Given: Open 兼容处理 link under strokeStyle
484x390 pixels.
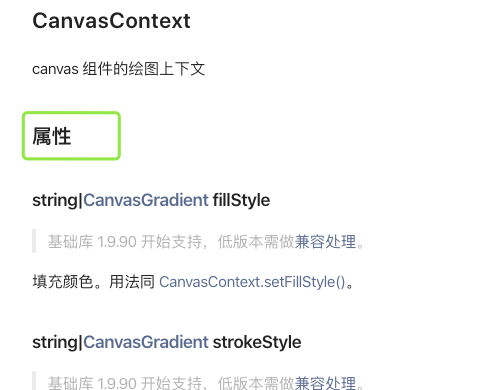Looking at the screenshot, I should pos(326,383).
